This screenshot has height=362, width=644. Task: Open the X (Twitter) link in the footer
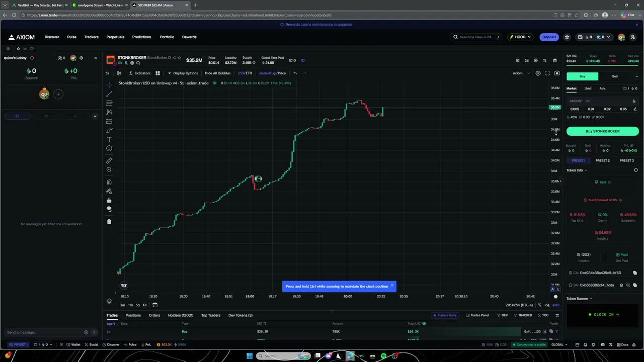611,345
